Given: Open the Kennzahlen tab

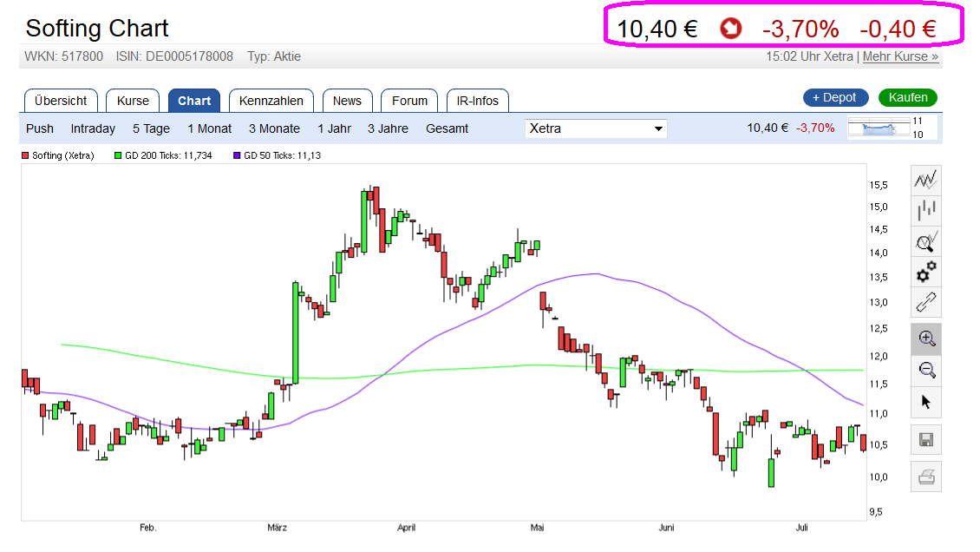Looking at the screenshot, I should tap(271, 101).
